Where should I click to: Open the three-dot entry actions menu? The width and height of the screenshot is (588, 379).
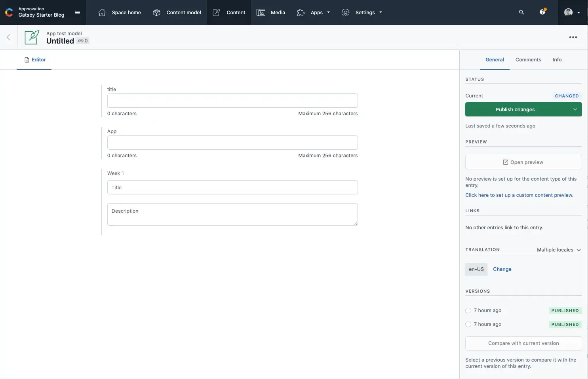point(573,37)
